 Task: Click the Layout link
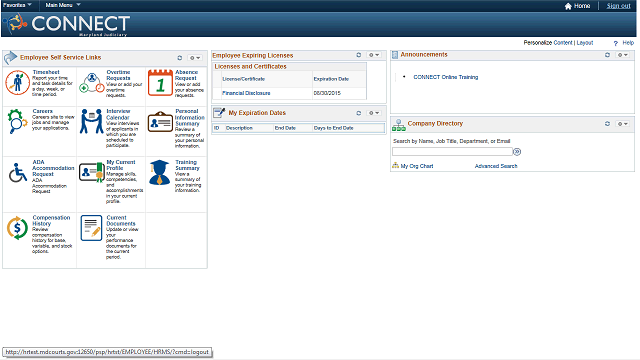585,43
